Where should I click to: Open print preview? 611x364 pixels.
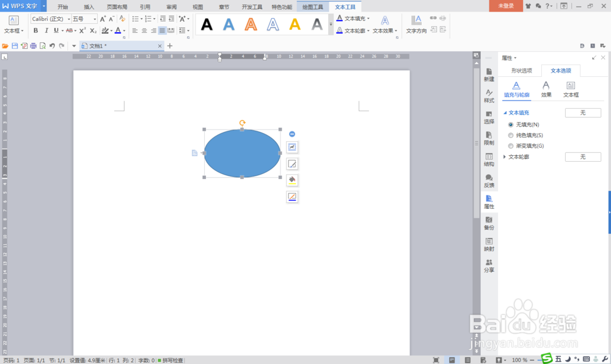(43, 46)
